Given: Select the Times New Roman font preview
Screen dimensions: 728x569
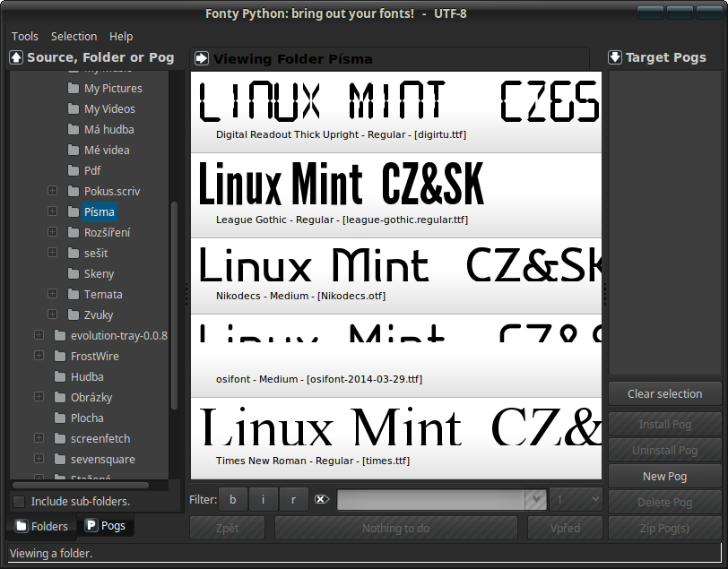Looking at the screenshot, I should point(396,438).
